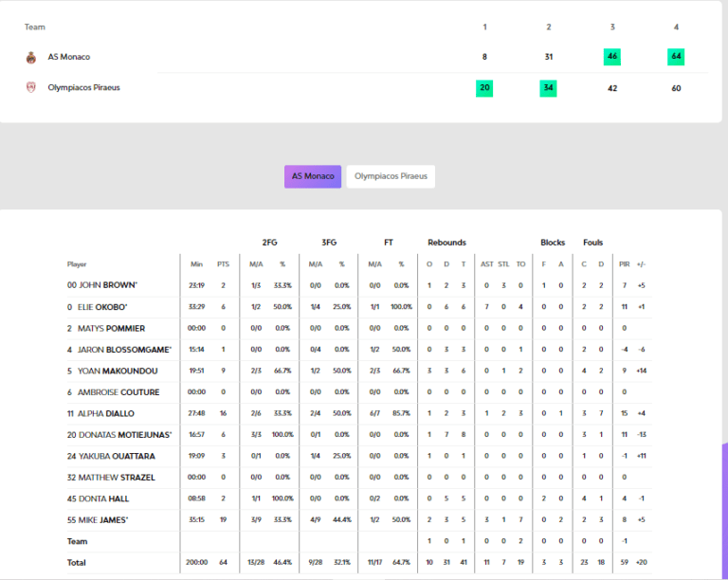Open Alpha Diallo player profile
728x580 pixels.
pyautogui.click(x=106, y=413)
